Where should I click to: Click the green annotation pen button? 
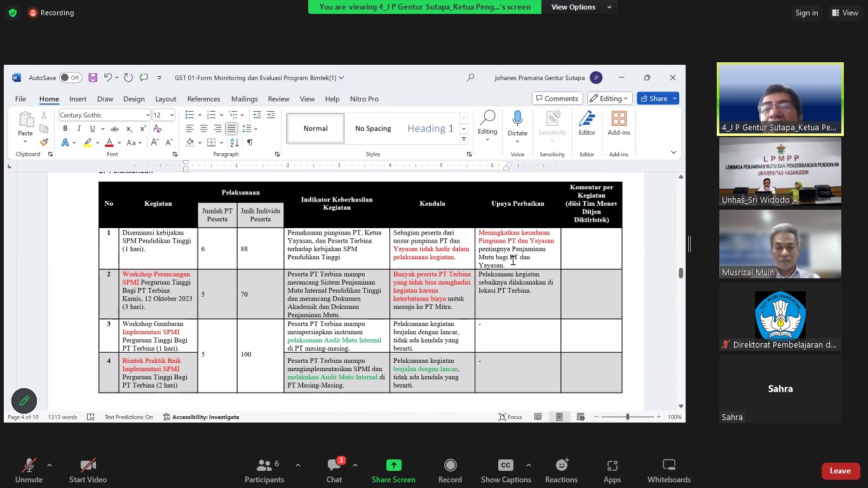click(x=24, y=401)
